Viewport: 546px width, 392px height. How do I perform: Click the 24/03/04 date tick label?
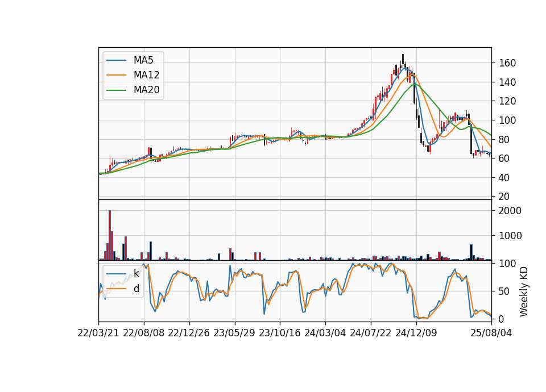(325, 333)
